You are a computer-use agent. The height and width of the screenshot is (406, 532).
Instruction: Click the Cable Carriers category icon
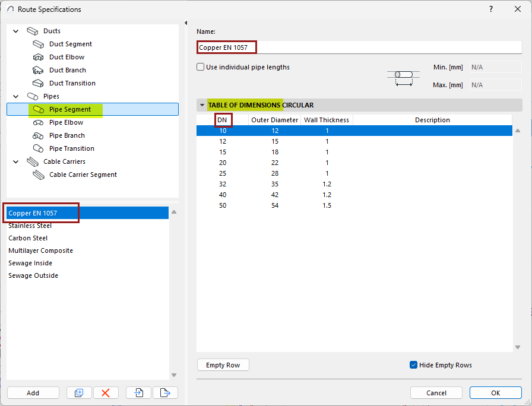(x=33, y=162)
